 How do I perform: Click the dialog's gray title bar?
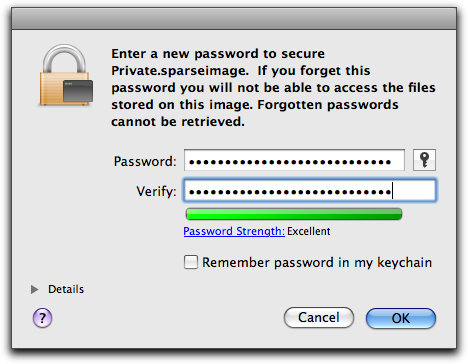pos(234,19)
